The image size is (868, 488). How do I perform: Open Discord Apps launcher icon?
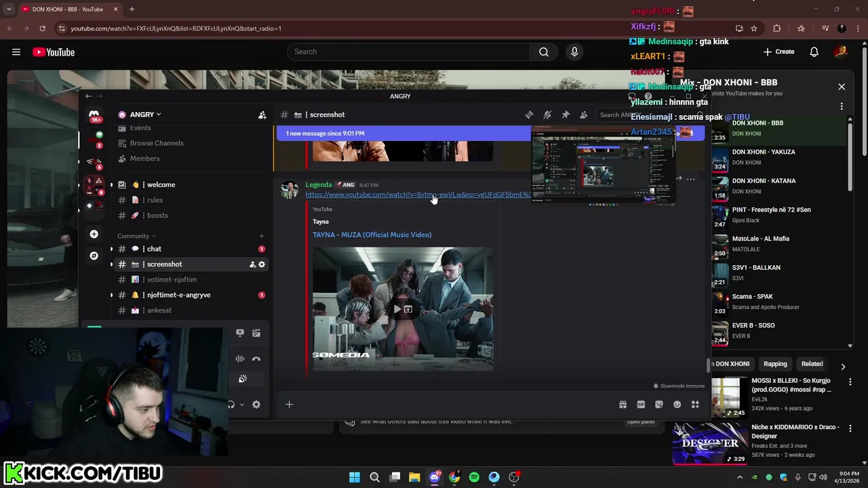695,405
